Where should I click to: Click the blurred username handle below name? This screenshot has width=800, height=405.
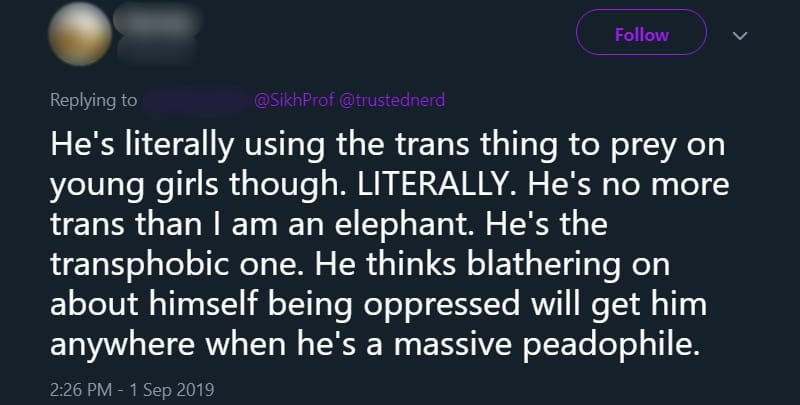point(157,49)
